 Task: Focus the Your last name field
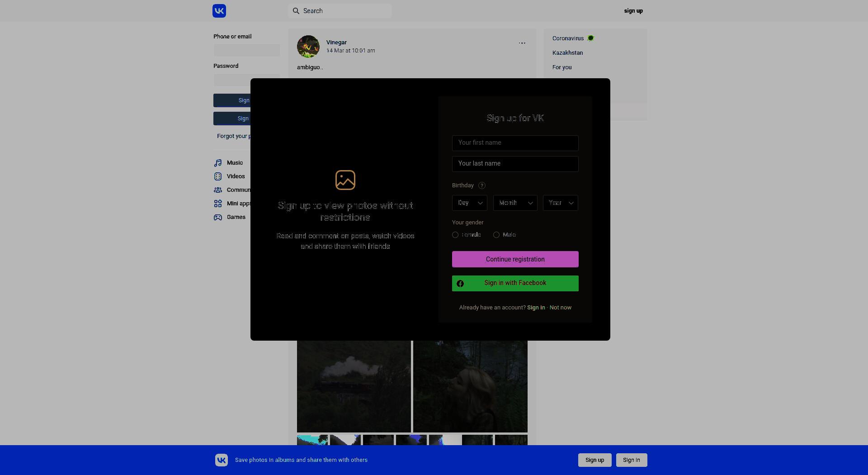515,164
